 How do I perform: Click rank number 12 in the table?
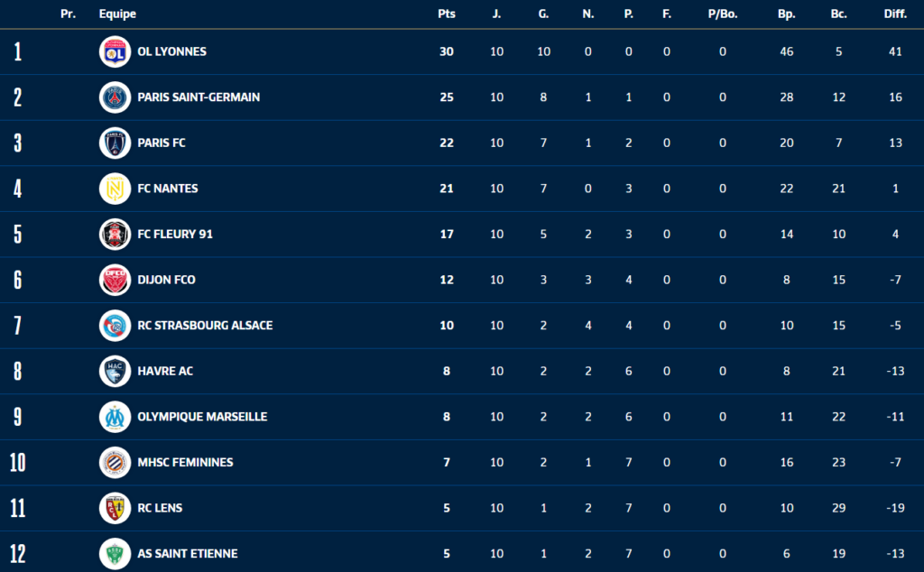18,553
